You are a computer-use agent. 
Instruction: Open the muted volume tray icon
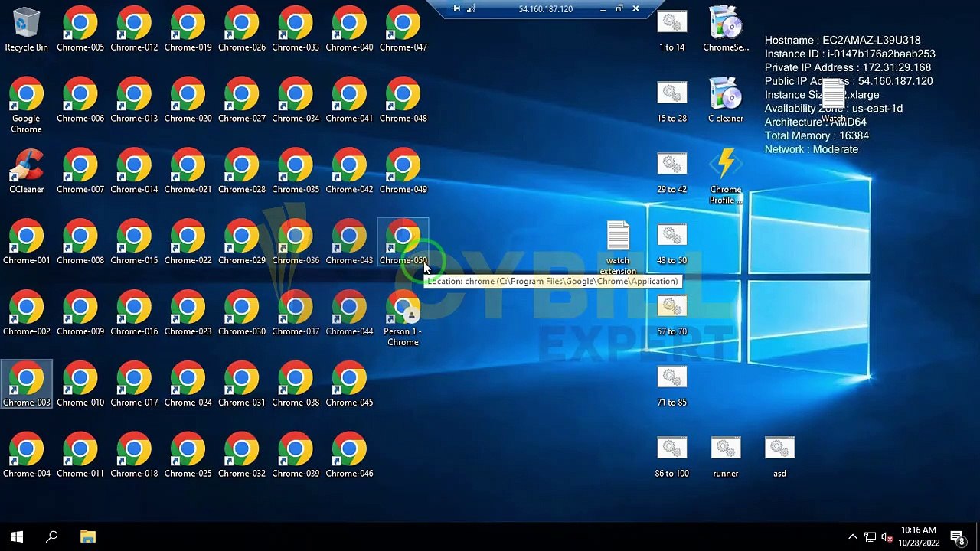[x=887, y=536]
